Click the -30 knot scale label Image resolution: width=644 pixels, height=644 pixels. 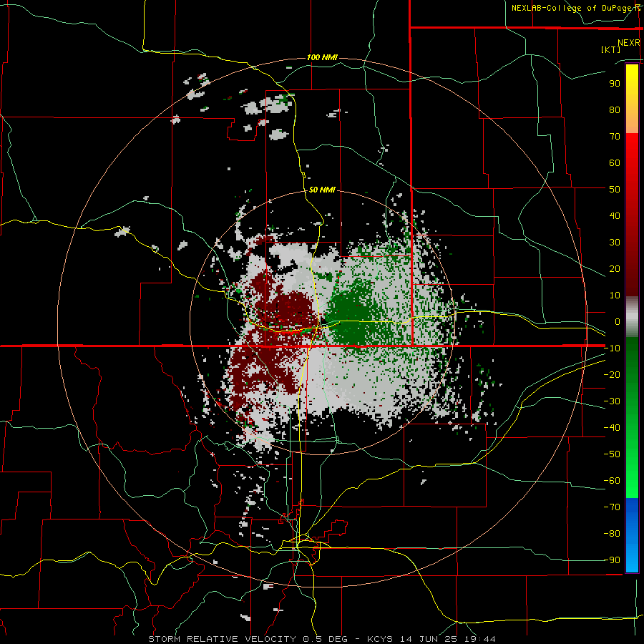(612, 401)
